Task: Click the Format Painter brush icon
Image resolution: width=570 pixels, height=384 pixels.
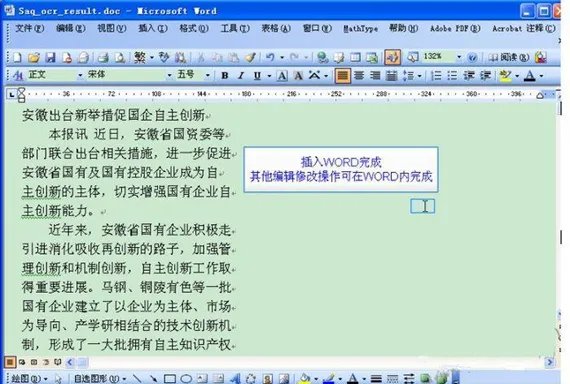Action: point(250,57)
